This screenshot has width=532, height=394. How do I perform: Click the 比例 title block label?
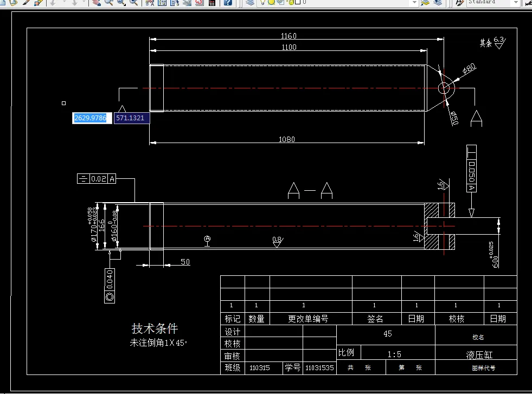346,353
